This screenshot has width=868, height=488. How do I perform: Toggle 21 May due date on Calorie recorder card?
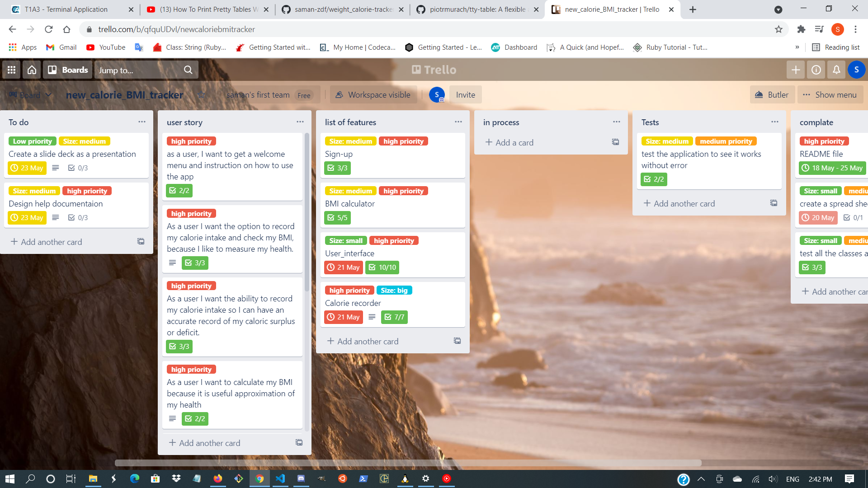pyautogui.click(x=344, y=317)
